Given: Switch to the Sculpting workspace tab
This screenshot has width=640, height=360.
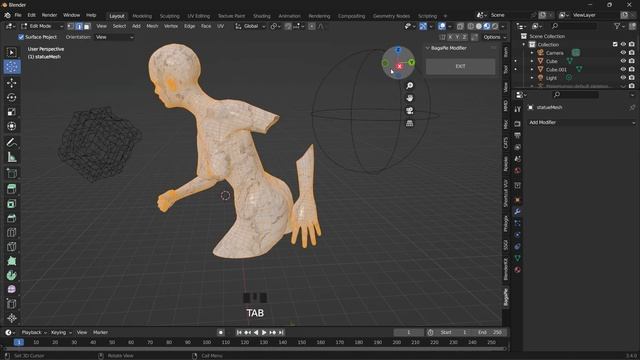Looking at the screenshot, I should pos(169,16).
